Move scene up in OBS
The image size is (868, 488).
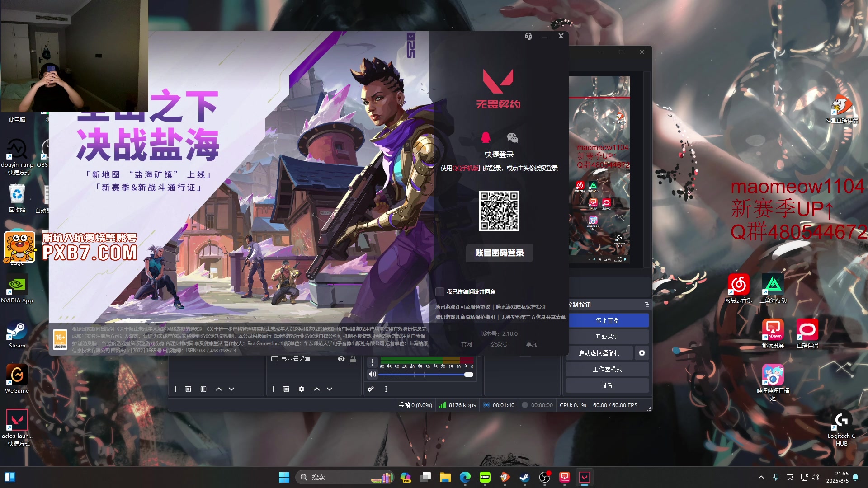[219, 389]
